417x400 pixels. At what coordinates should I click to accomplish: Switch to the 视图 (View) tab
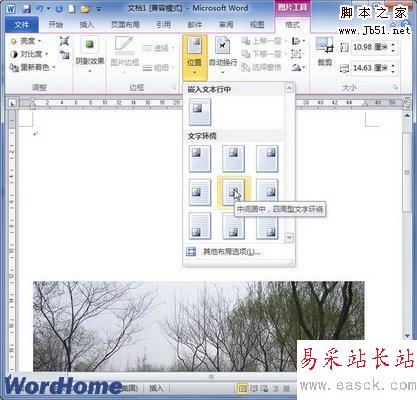click(257, 24)
